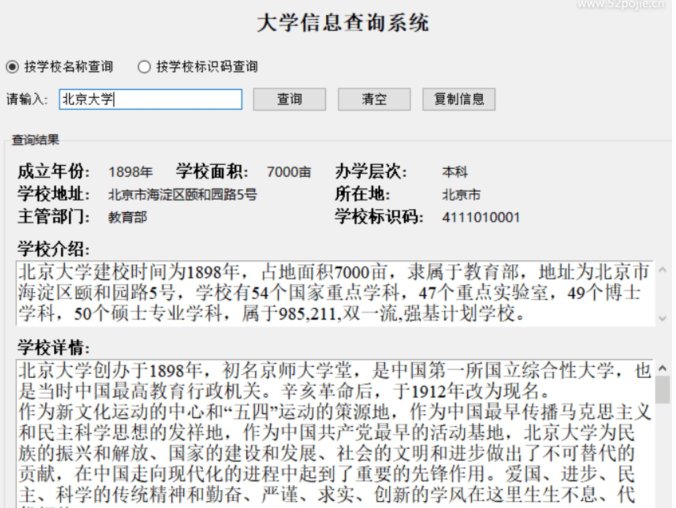The image size is (676, 508).
Task: Click the 成立年份 label
Action: point(54,171)
